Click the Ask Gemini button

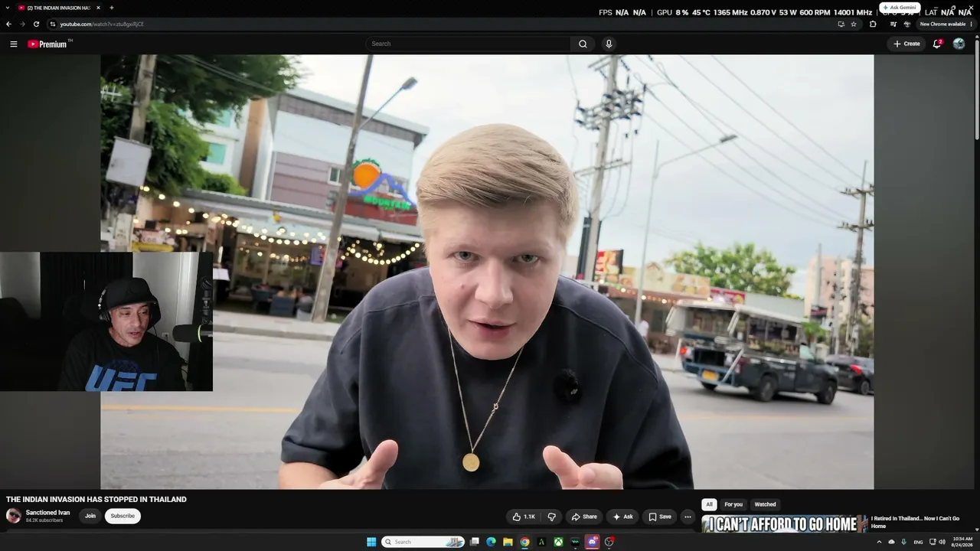tap(900, 8)
